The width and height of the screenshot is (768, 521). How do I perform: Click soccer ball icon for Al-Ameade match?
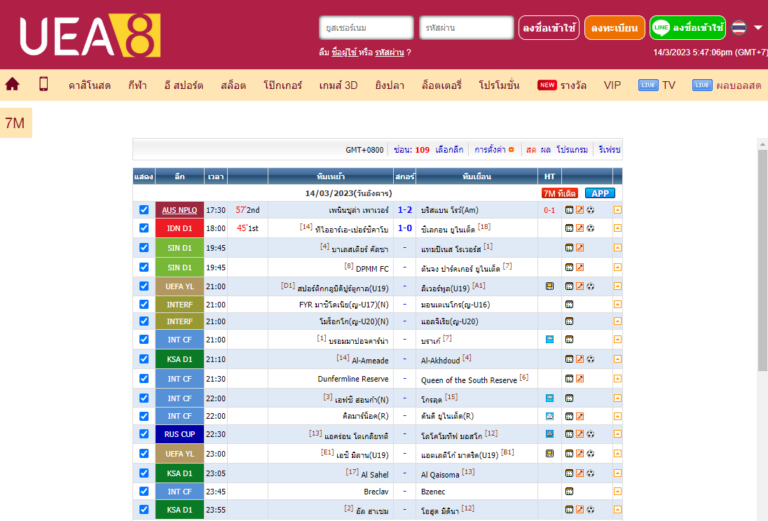click(x=591, y=359)
